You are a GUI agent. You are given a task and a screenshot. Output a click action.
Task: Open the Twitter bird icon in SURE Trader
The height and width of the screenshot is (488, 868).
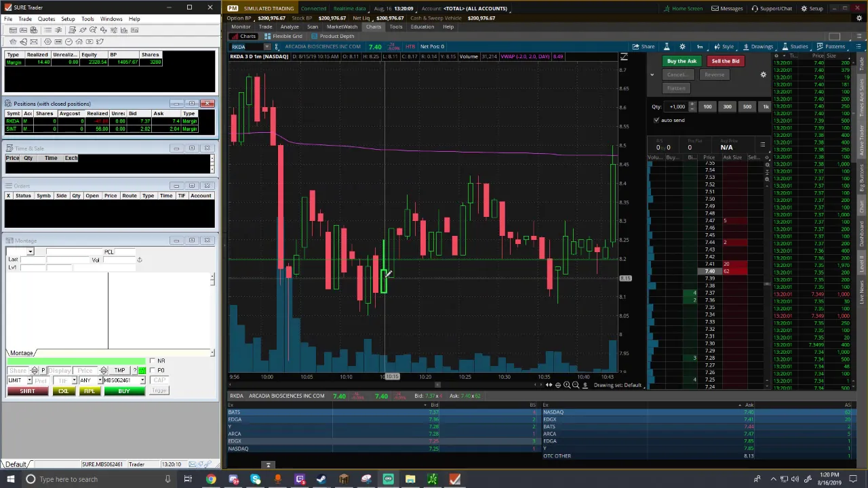point(100,41)
